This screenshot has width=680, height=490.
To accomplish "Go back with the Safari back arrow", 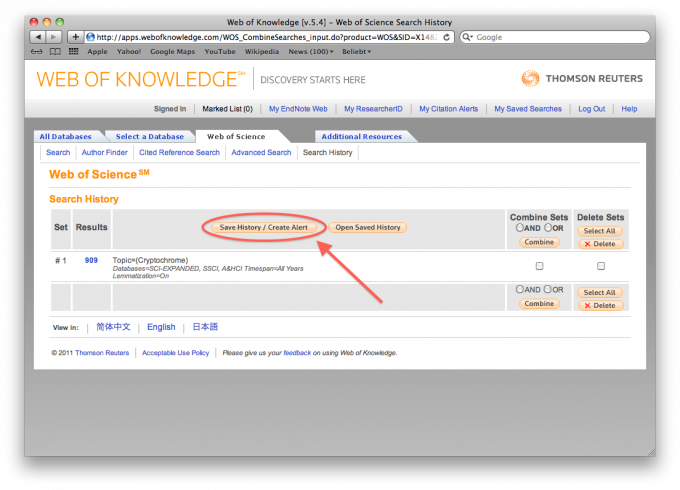I will point(38,37).
